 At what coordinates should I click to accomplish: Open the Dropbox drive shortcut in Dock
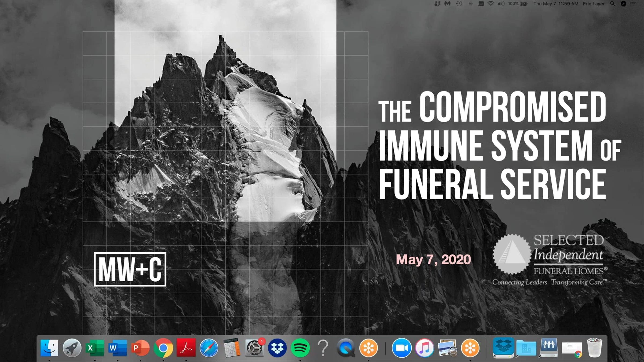point(503,348)
